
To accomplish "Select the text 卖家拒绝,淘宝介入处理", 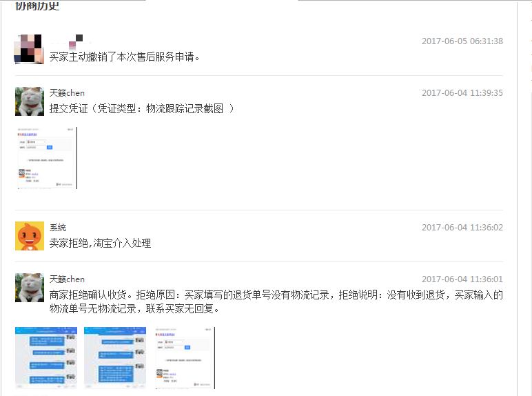I will pos(101,243).
